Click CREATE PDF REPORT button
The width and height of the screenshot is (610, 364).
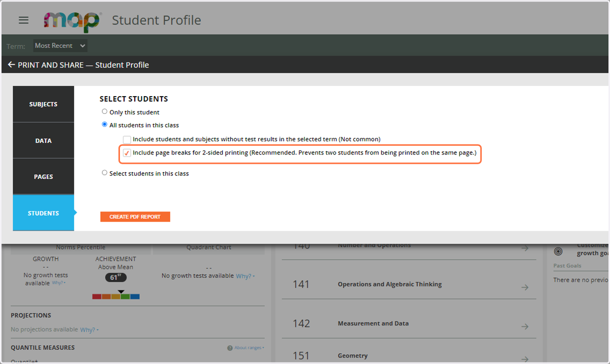coord(135,217)
